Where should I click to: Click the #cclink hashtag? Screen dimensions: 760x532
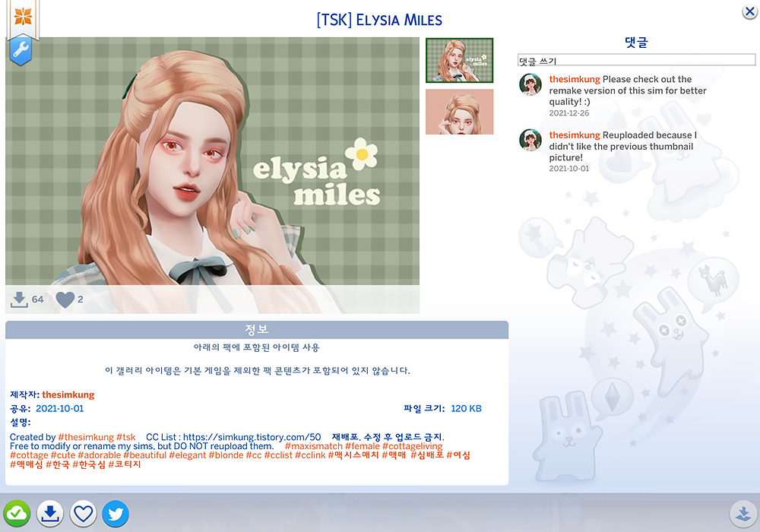(310, 455)
